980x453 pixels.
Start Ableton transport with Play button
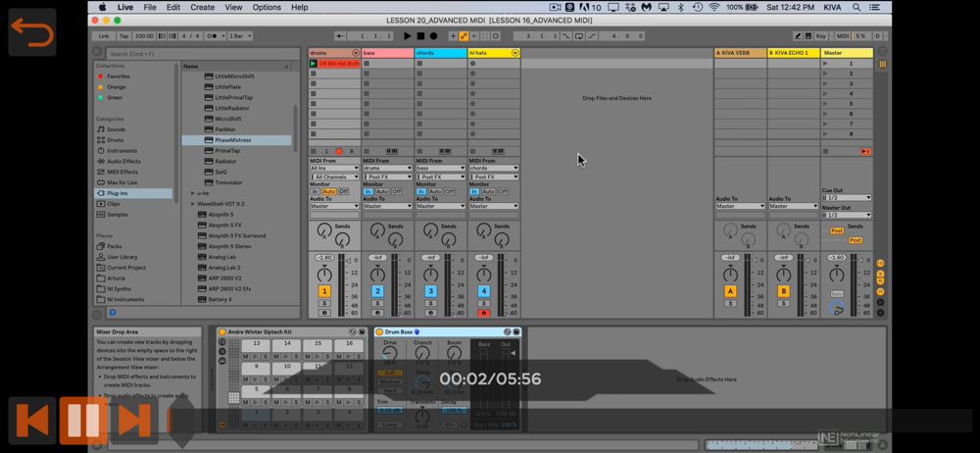tap(408, 36)
